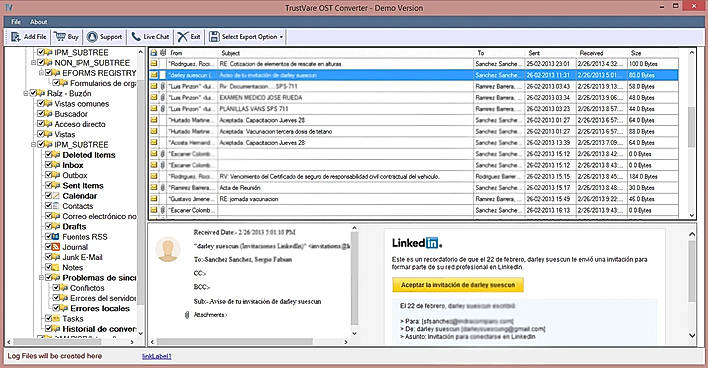Toggle the Outbox folder checkbox
Image resolution: width=708 pixels, height=368 pixels.
[x=49, y=175]
